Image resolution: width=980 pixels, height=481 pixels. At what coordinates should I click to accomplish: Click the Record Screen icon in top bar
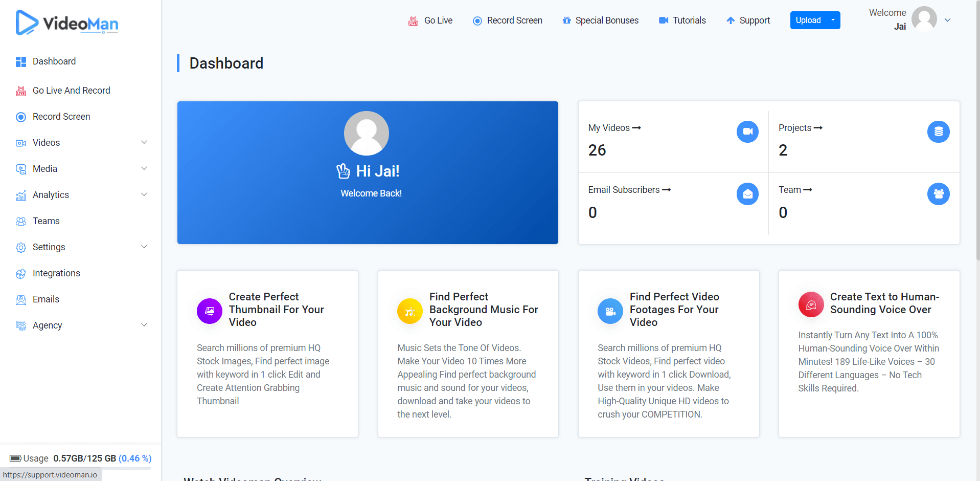pyautogui.click(x=477, y=21)
